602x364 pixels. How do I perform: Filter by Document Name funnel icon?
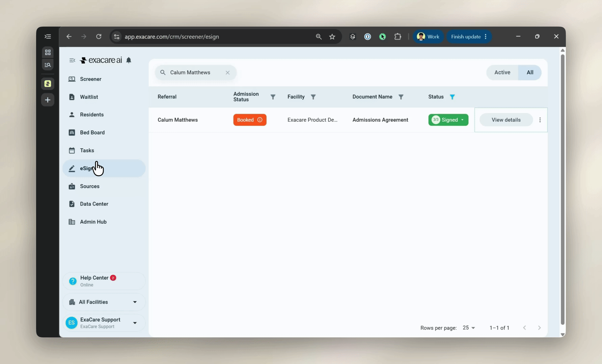401,97
